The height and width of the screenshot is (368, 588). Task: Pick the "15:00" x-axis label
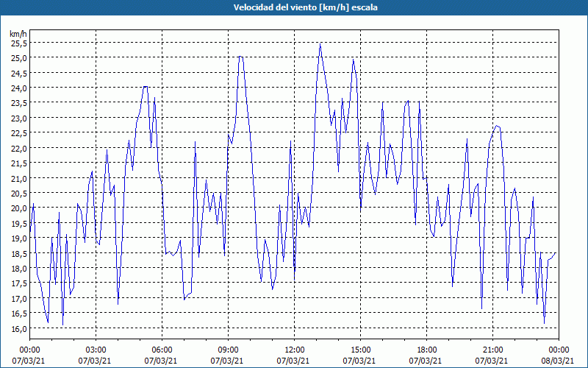360,350
